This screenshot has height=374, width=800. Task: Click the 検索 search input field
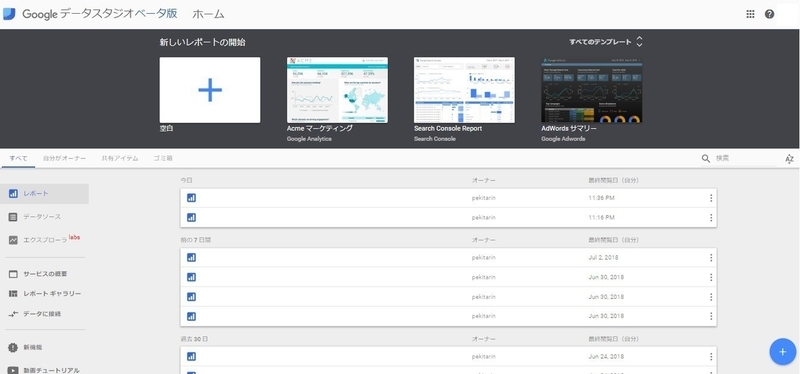pyautogui.click(x=745, y=159)
